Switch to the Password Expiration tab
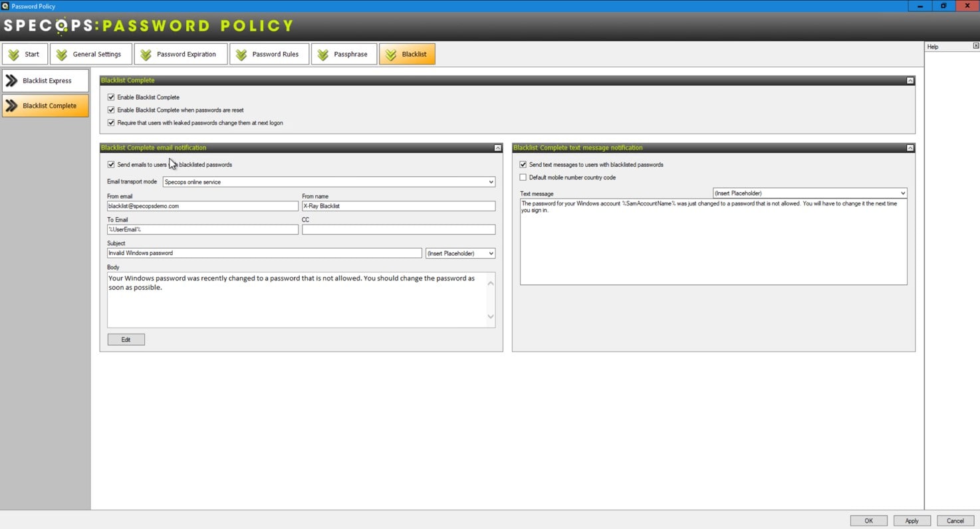980x529 pixels. (181, 54)
